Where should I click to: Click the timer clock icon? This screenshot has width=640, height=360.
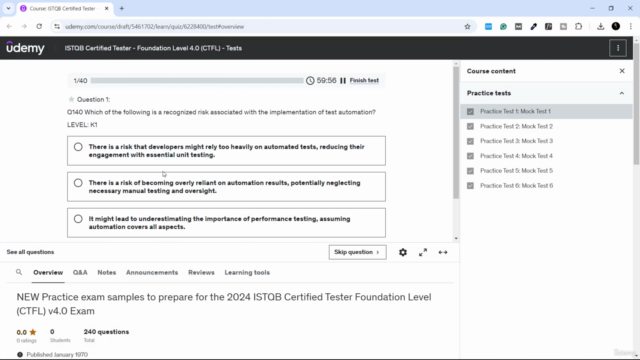coord(310,80)
